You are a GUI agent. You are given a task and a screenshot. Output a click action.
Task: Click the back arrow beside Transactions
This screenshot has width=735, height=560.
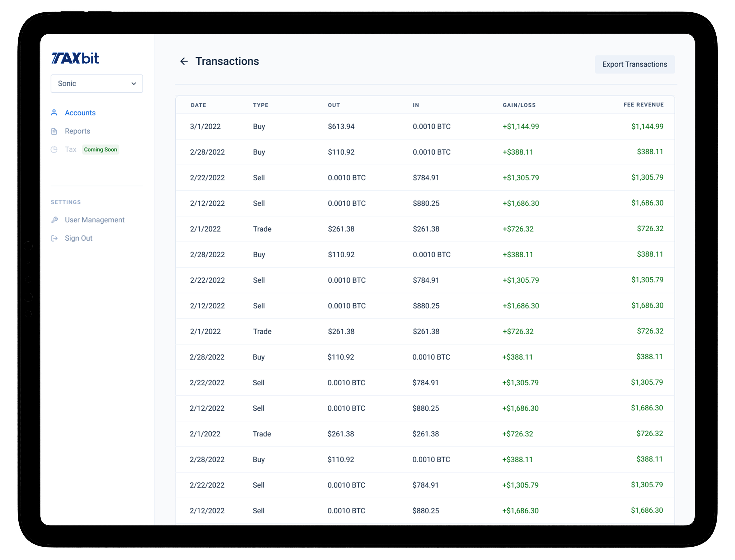[x=184, y=61]
